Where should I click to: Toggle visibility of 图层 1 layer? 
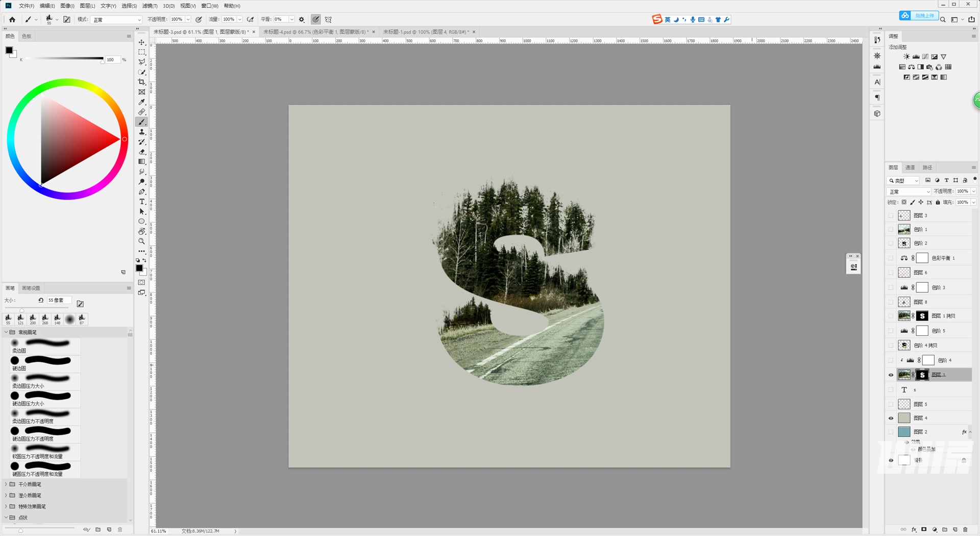(891, 375)
